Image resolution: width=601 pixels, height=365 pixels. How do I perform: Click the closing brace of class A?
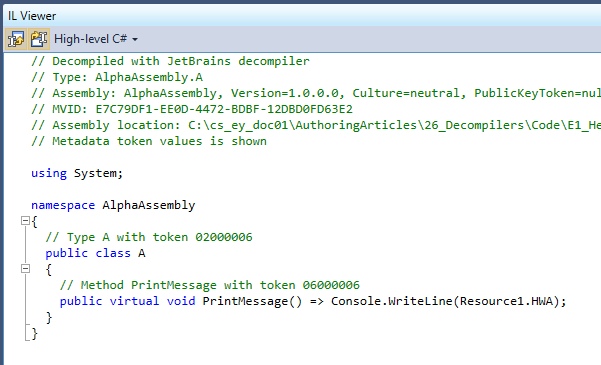click(x=49, y=317)
